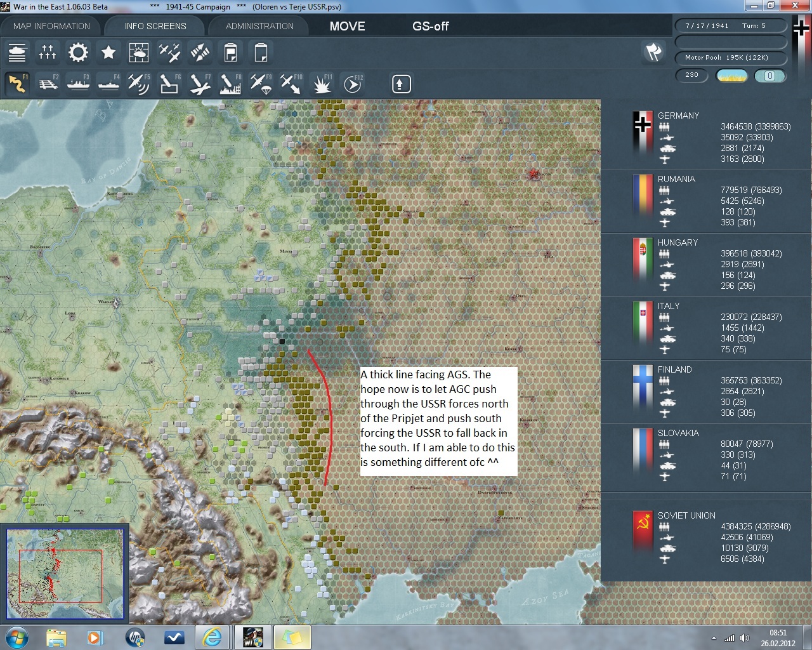Toggle the GS-off ground support setting
812x650 pixels.
tap(430, 26)
